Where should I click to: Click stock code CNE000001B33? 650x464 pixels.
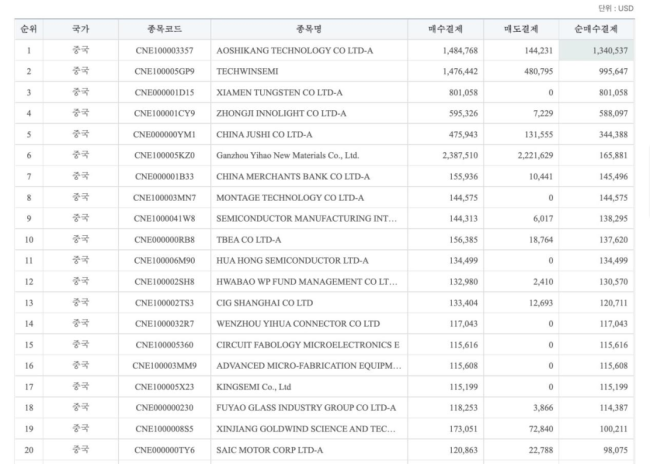(164, 177)
